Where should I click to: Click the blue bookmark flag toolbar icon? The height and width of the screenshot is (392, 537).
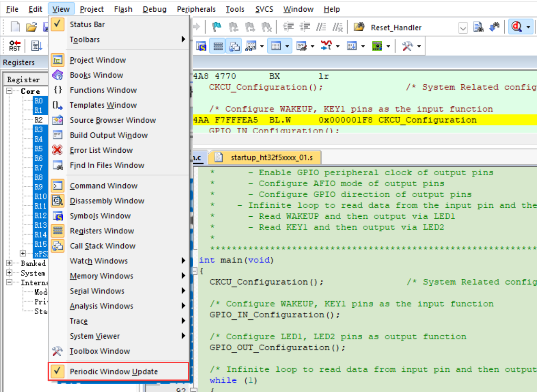click(217, 27)
